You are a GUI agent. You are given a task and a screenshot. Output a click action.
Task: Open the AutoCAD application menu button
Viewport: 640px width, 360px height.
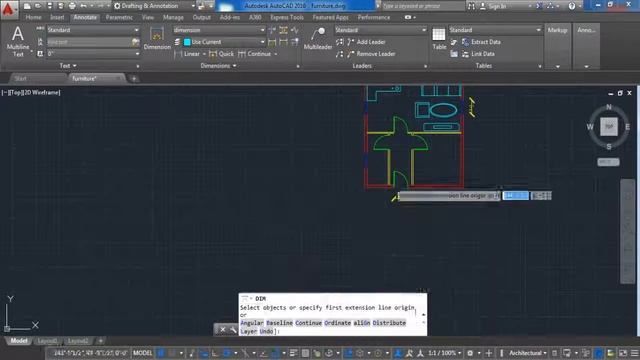(x=9, y=9)
